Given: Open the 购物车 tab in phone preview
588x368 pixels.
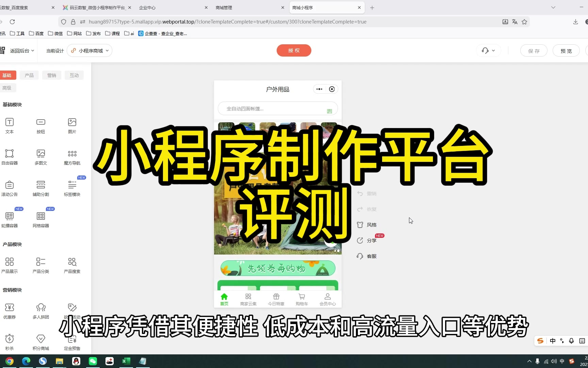Looking at the screenshot, I should tap(302, 300).
